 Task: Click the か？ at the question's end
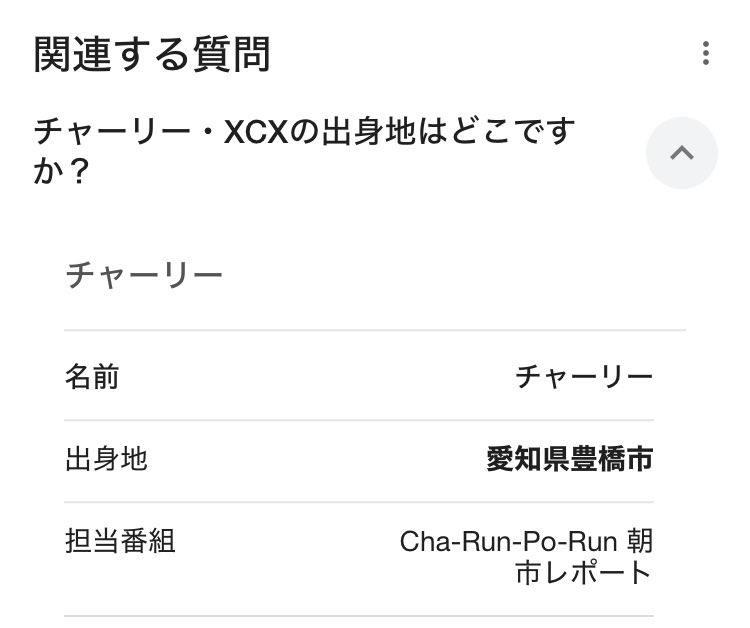click(62, 171)
